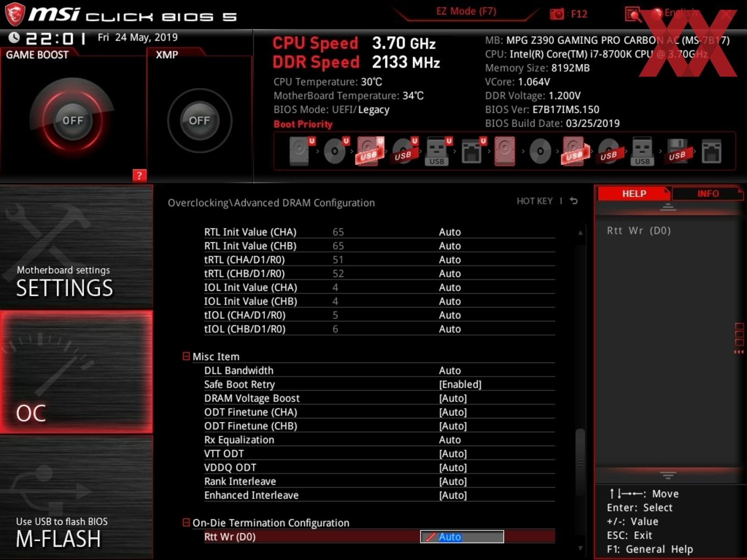The width and height of the screenshot is (747, 560).
Task: Select the legacy hard disk boot icon without U badge
Action: click(x=505, y=151)
